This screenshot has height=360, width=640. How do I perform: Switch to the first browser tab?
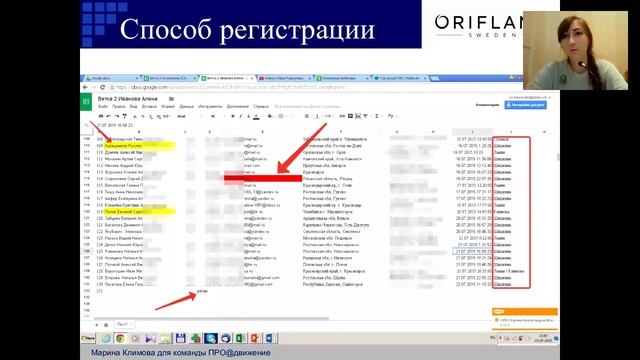(x=111, y=78)
